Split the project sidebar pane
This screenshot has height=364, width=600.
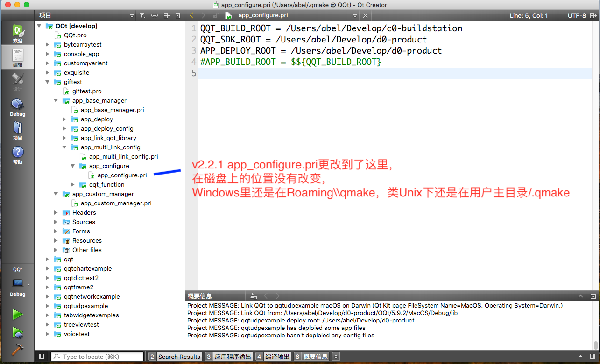click(x=167, y=15)
